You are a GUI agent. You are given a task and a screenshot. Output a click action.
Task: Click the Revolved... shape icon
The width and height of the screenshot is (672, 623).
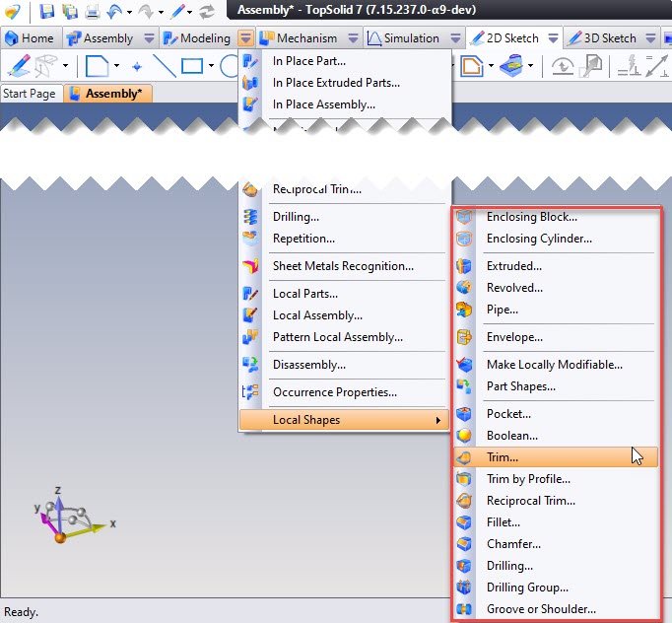coord(464,287)
